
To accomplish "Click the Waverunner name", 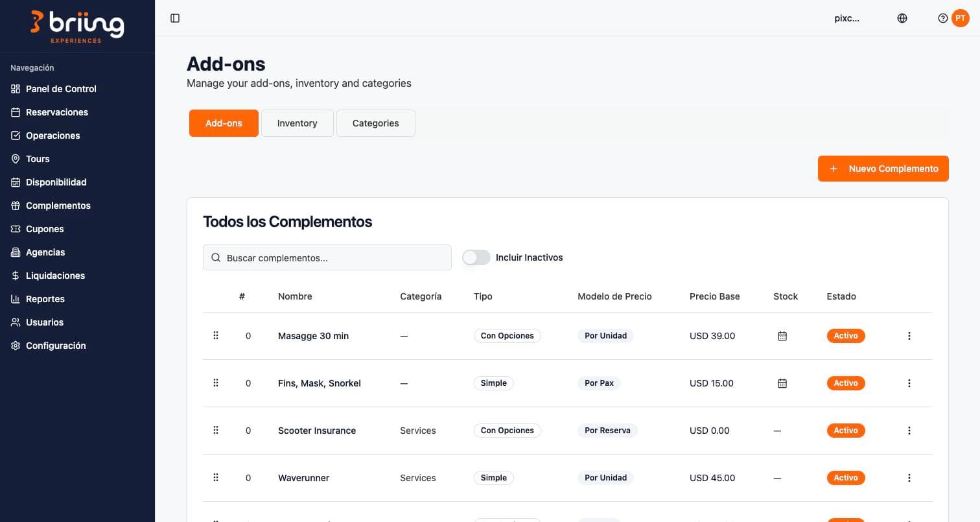I will [304, 478].
